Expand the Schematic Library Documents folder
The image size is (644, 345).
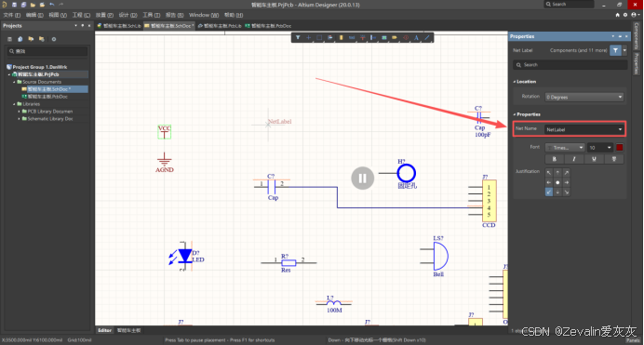click(19, 119)
